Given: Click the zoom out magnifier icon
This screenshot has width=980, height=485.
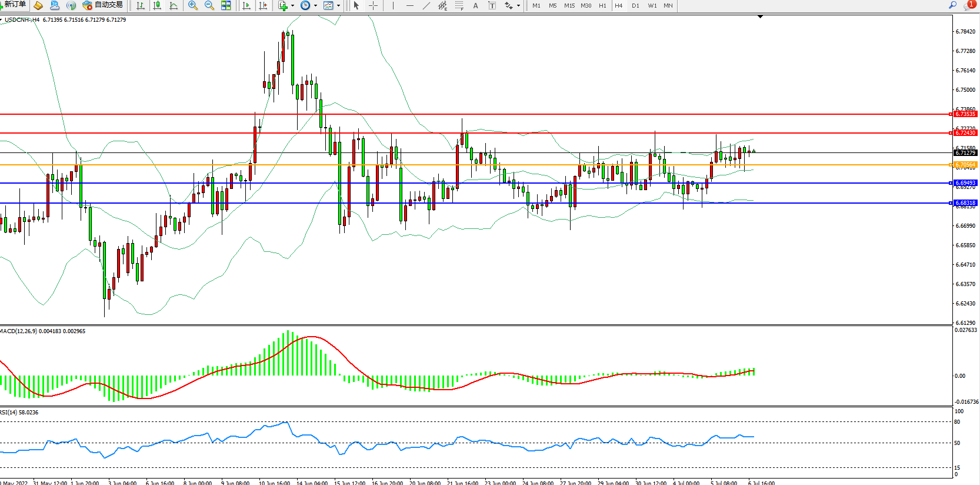Looking at the screenshot, I should (x=209, y=5).
